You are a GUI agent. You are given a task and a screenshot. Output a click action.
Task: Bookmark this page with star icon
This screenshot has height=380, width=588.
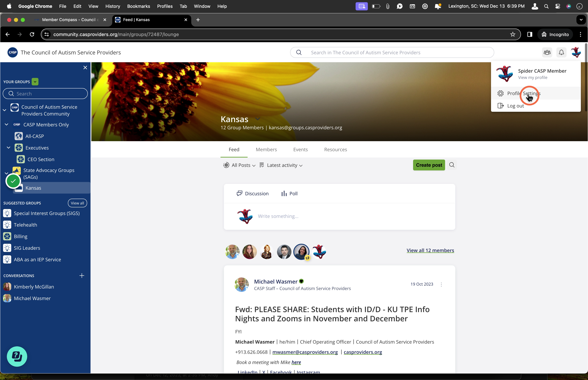pyautogui.click(x=513, y=34)
